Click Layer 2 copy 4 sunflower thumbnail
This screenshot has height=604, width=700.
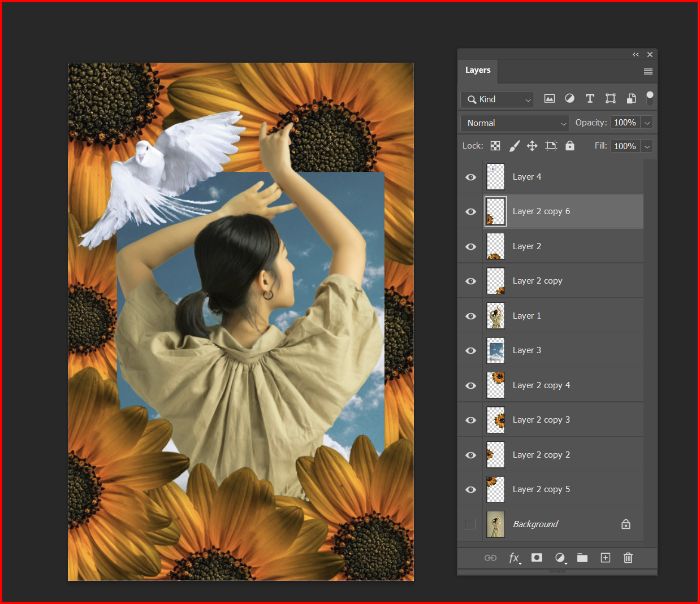[496, 385]
